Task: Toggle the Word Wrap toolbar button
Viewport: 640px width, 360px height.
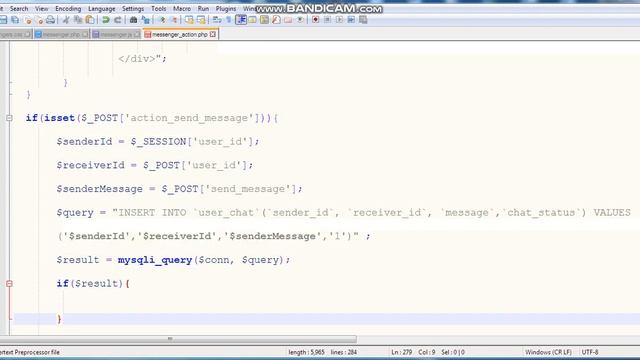Action: [217, 20]
